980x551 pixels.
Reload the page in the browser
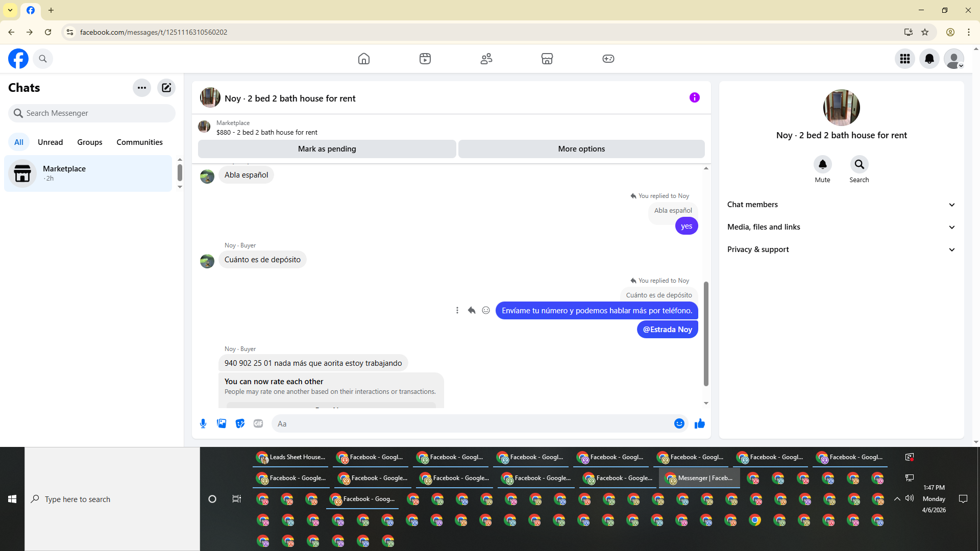tap(48, 32)
